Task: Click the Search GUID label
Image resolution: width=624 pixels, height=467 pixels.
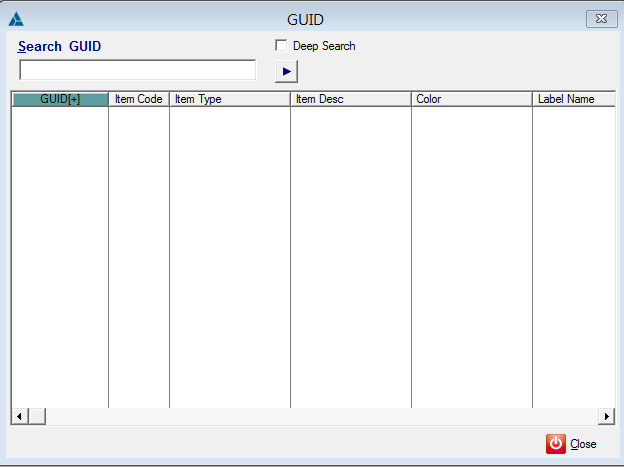Action: pos(60,47)
